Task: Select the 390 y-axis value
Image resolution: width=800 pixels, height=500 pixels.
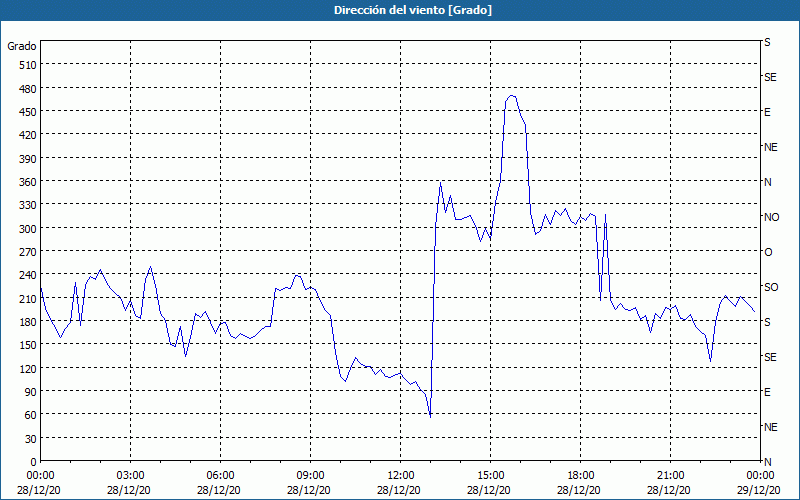Action: click(28, 159)
